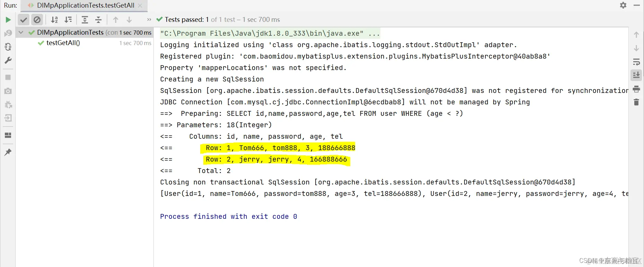Show more toolbar actions chevron

pos(149,20)
